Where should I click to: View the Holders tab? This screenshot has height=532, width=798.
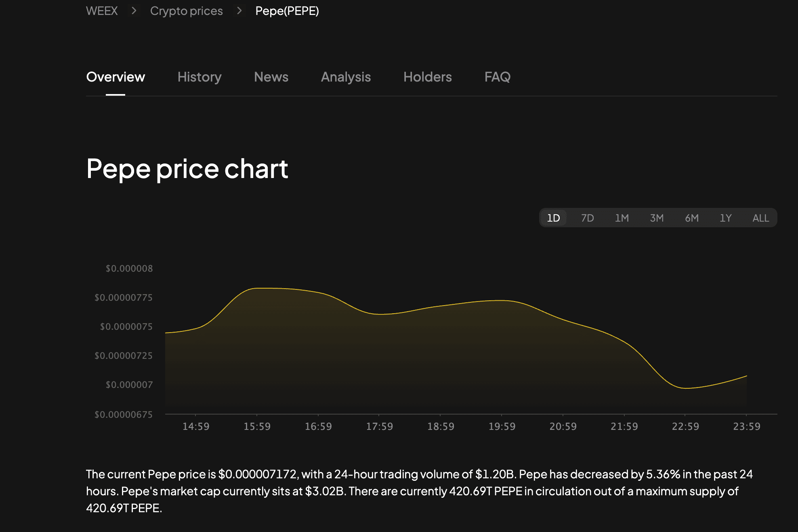click(428, 77)
